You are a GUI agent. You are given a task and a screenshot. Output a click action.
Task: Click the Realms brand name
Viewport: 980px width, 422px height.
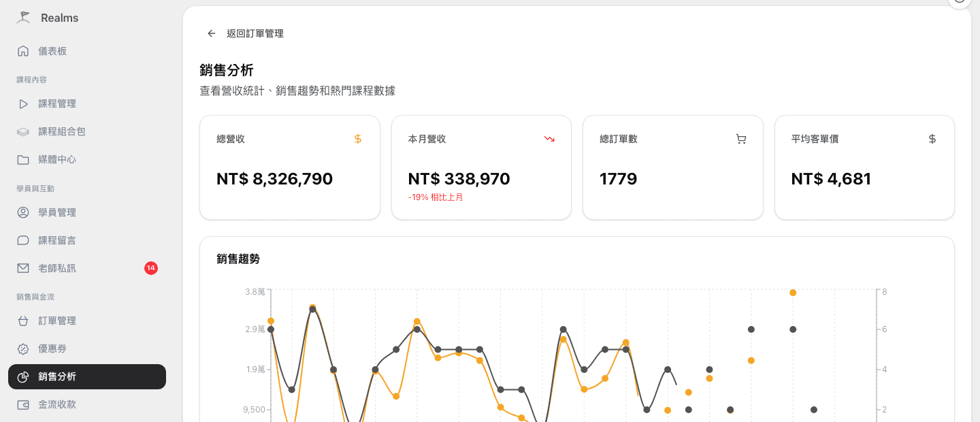(59, 18)
